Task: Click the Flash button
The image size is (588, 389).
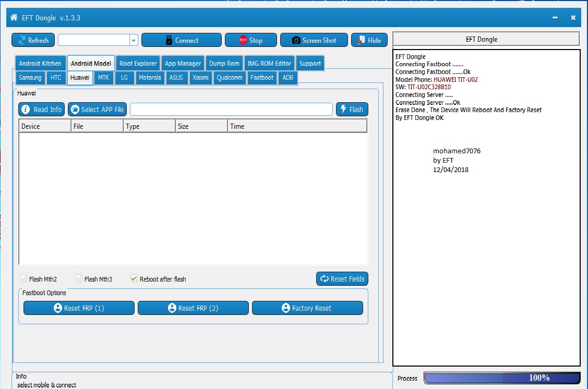Action: pos(352,110)
